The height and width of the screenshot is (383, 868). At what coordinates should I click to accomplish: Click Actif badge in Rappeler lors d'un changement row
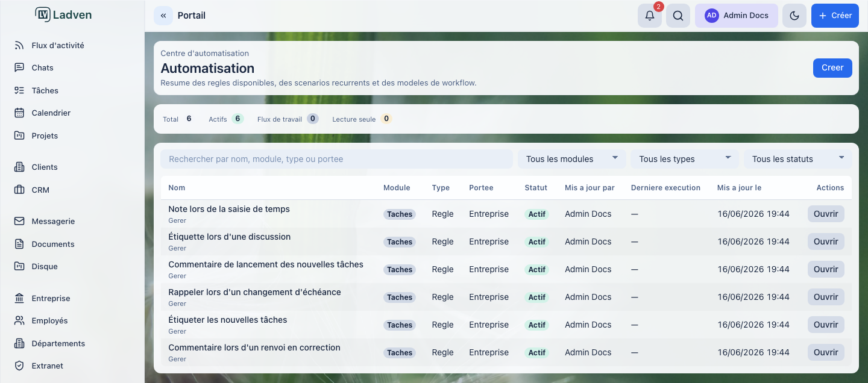pos(536,297)
